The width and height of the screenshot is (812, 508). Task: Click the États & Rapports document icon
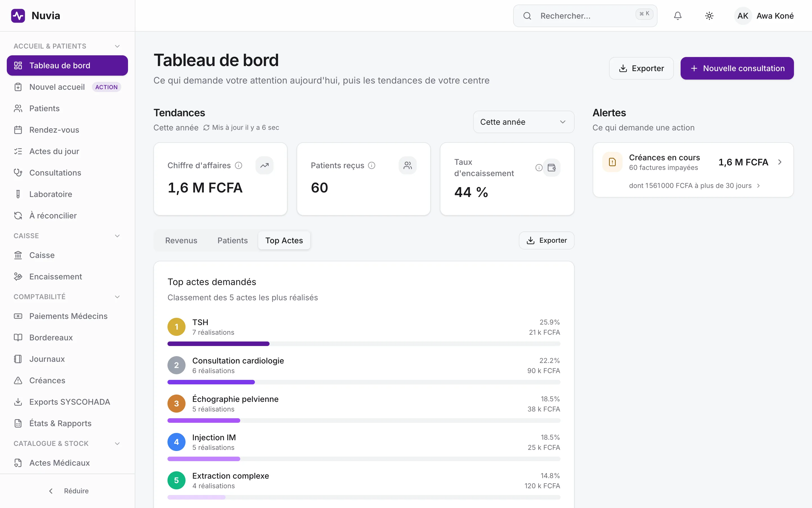pos(18,423)
